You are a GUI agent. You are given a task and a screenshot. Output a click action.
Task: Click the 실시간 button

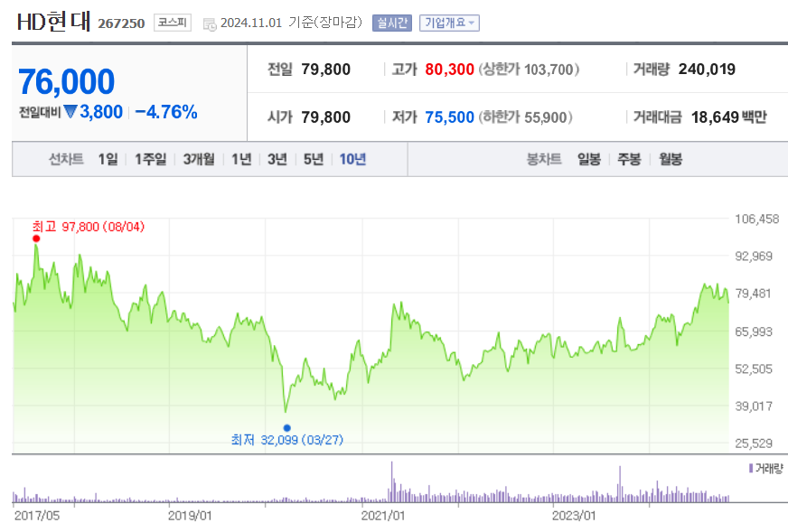point(392,23)
